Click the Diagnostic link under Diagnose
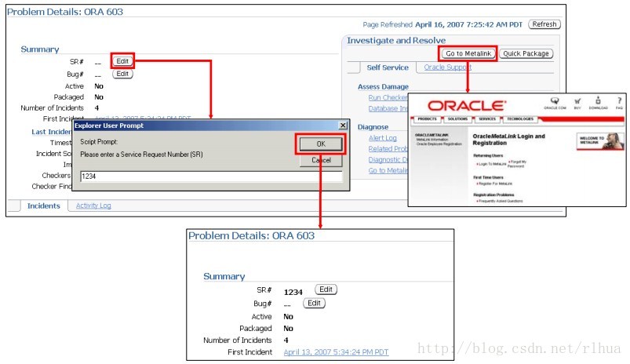630x364 pixels. pos(388,159)
